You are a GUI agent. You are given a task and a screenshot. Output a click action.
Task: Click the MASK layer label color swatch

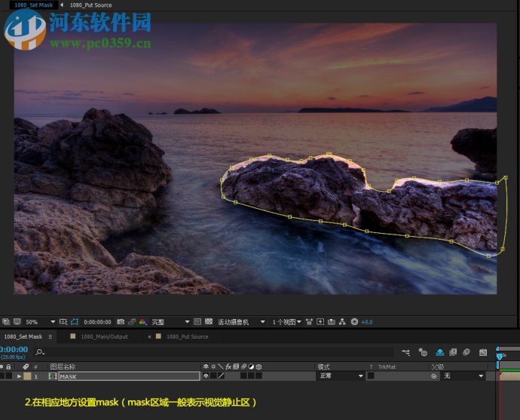pyautogui.click(x=28, y=376)
